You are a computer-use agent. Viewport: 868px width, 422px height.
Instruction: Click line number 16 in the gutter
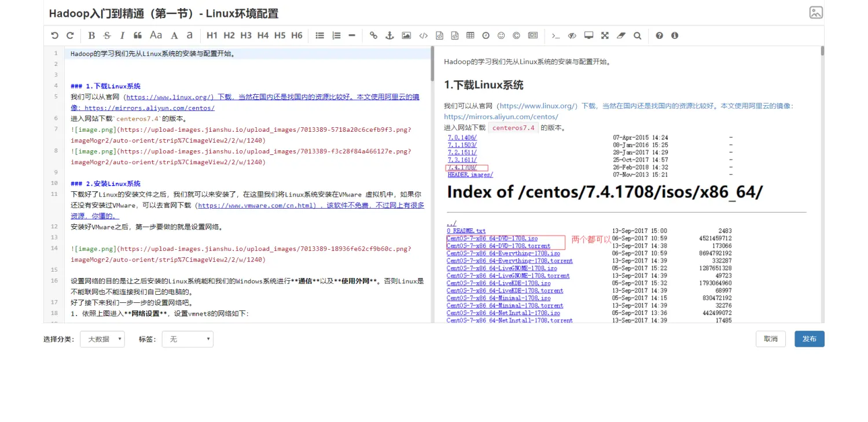coord(54,281)
